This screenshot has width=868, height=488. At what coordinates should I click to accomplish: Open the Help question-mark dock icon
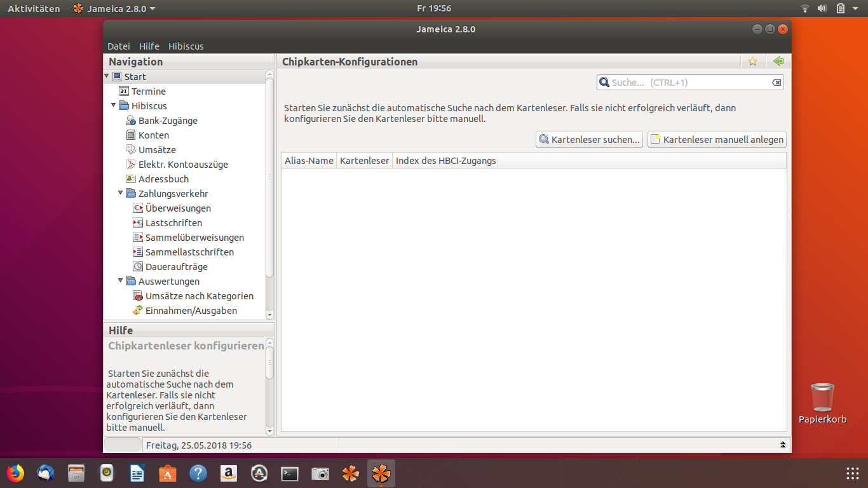pyautogui.click(x=198, y=473)
